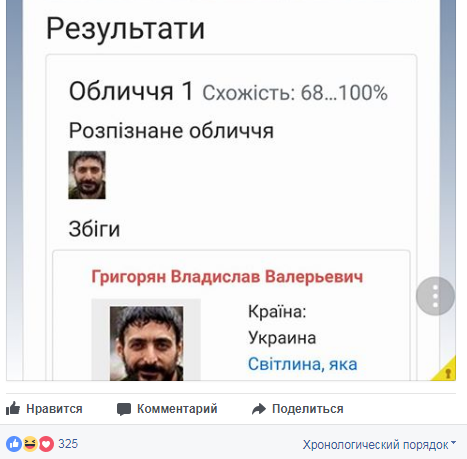Click the arrow beside Хронологический порядок
This screenshot has height=459, width=467.
coord(453,443)
